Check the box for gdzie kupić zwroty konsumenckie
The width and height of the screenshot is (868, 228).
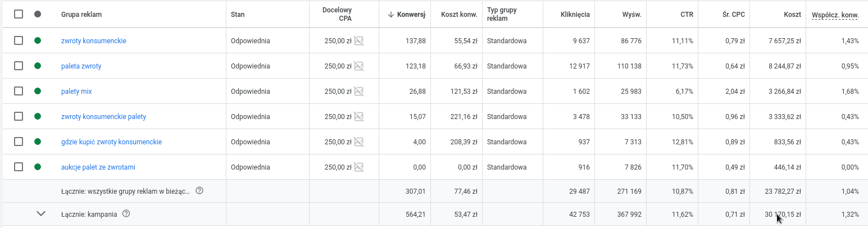(19, 142)
